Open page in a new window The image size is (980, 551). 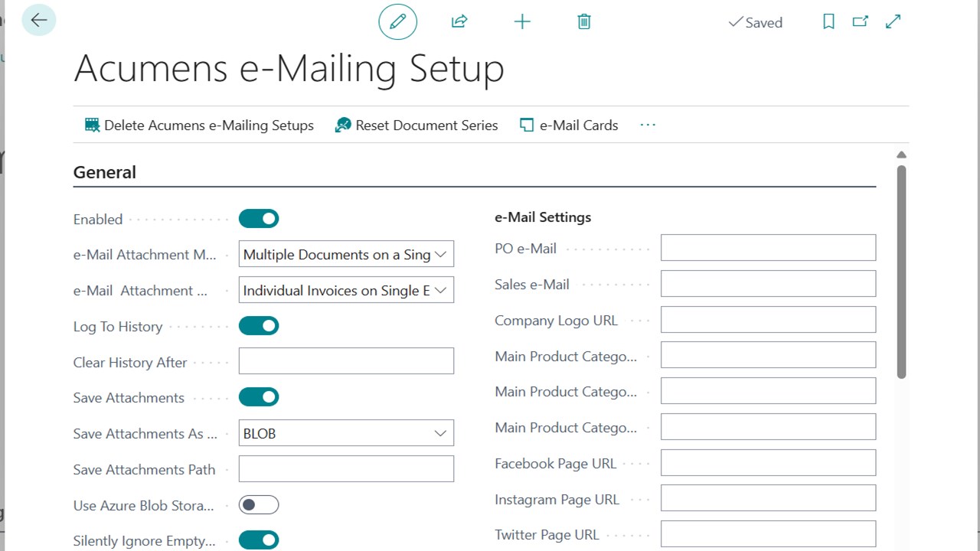point(861,21)
